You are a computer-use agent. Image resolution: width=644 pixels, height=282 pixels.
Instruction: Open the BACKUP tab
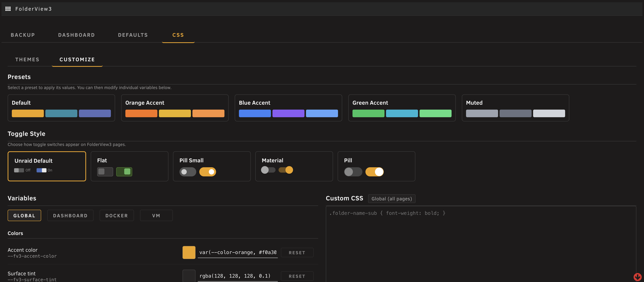coord(23,35)
